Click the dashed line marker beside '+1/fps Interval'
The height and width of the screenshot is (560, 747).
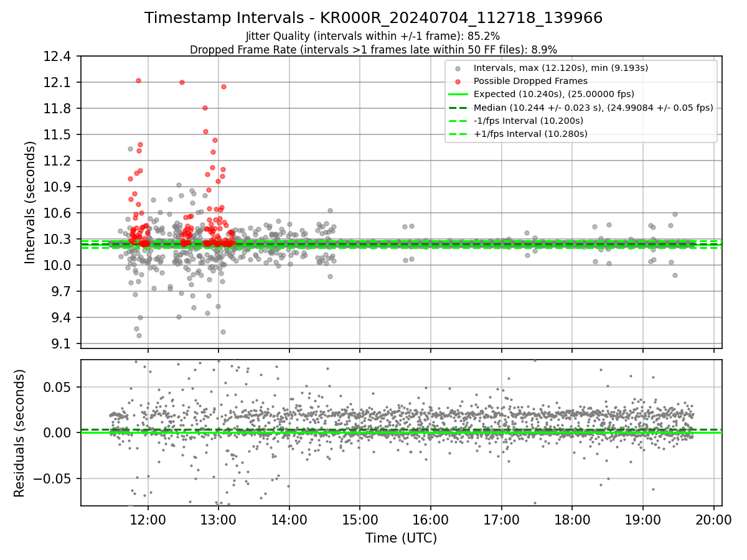[x=458, y=134]
